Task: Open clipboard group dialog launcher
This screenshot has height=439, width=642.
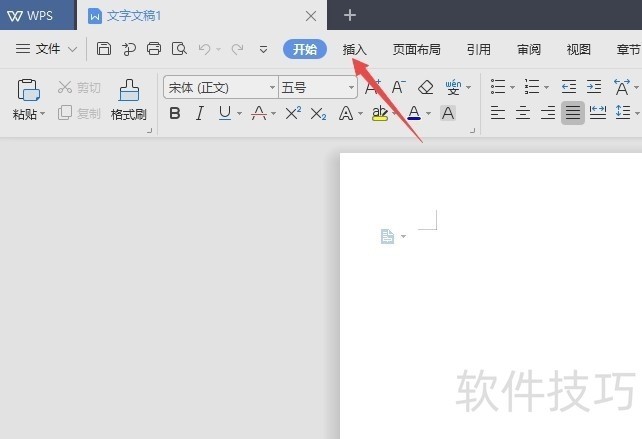Action: pos(150,131)
